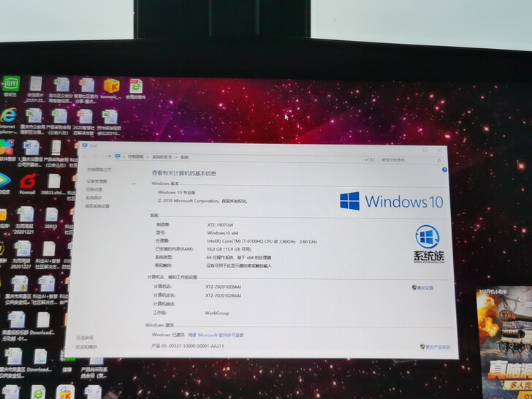The width and height of the screenshot is (532, 399).
Task: Open the iQIYI desktop shortcut
Action: 10,85
